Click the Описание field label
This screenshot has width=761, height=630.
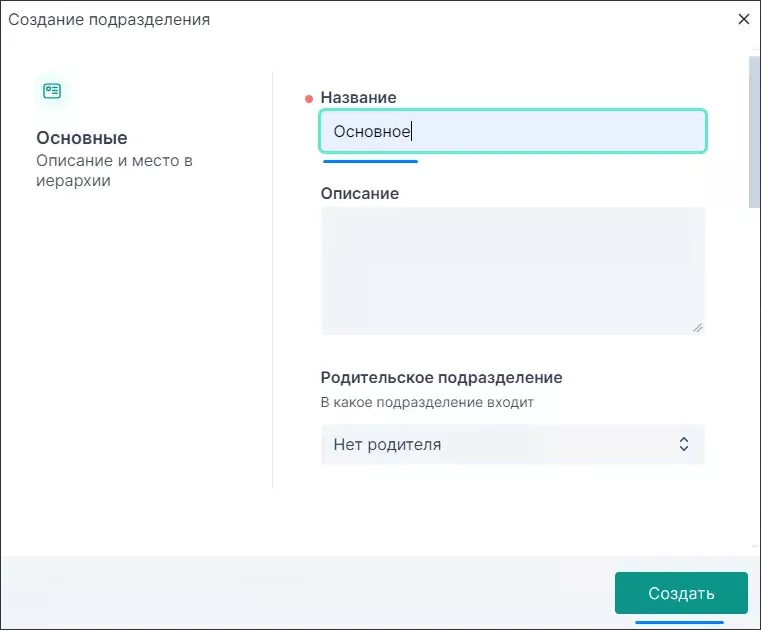360,194
